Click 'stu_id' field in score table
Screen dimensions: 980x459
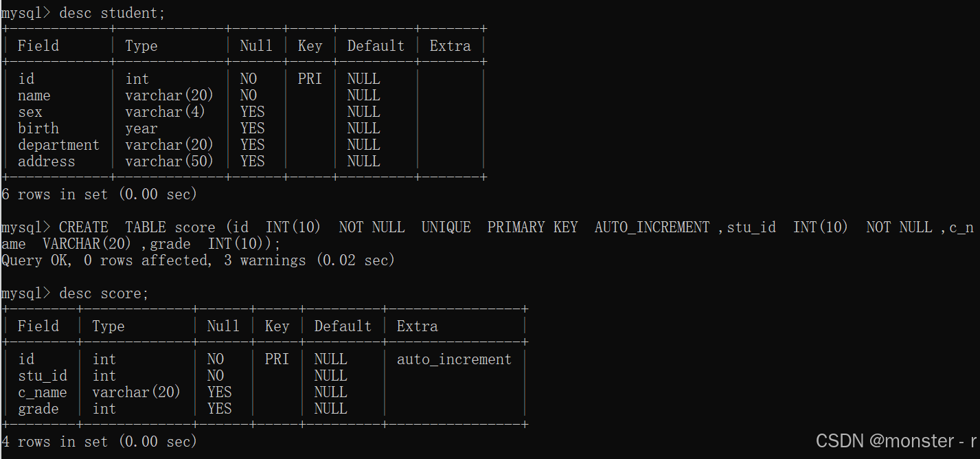[x=43, y=376]
